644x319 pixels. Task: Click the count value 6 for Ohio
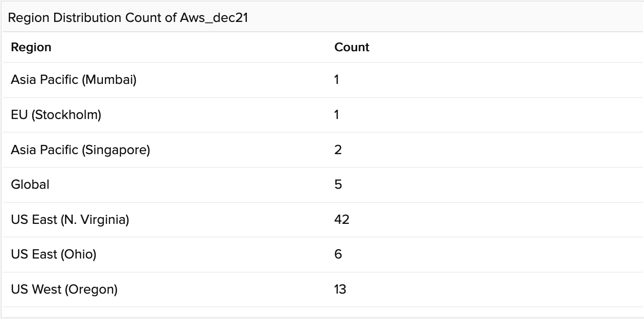tap(338, 254)
